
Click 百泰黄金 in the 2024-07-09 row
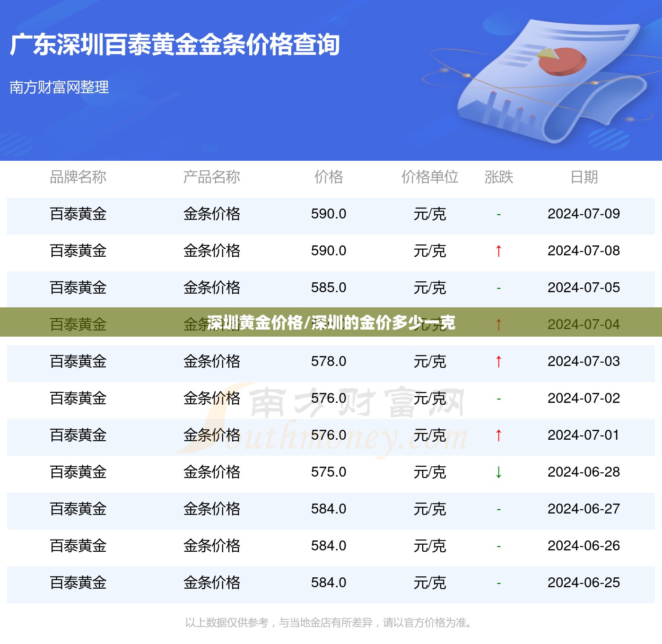coord(78,214)
